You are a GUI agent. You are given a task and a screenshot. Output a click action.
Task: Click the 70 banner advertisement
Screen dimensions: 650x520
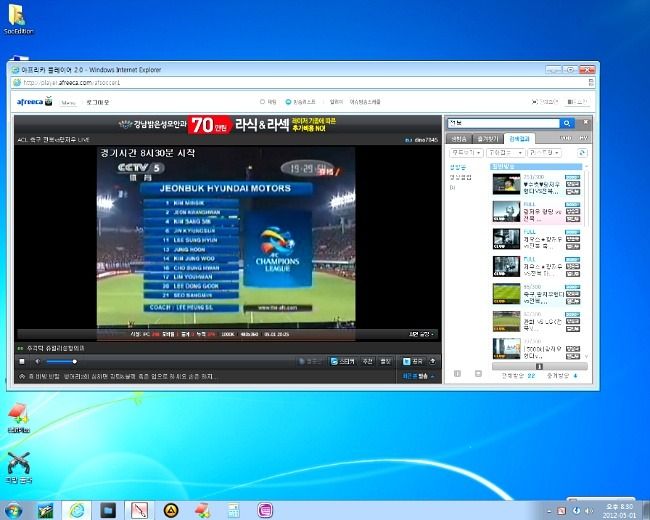click(x=227, y=124)
